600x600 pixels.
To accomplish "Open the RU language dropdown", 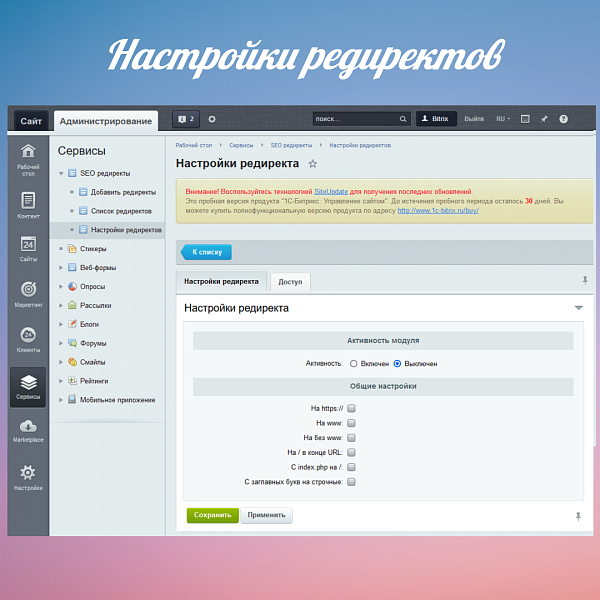I will tap(504, 119).
